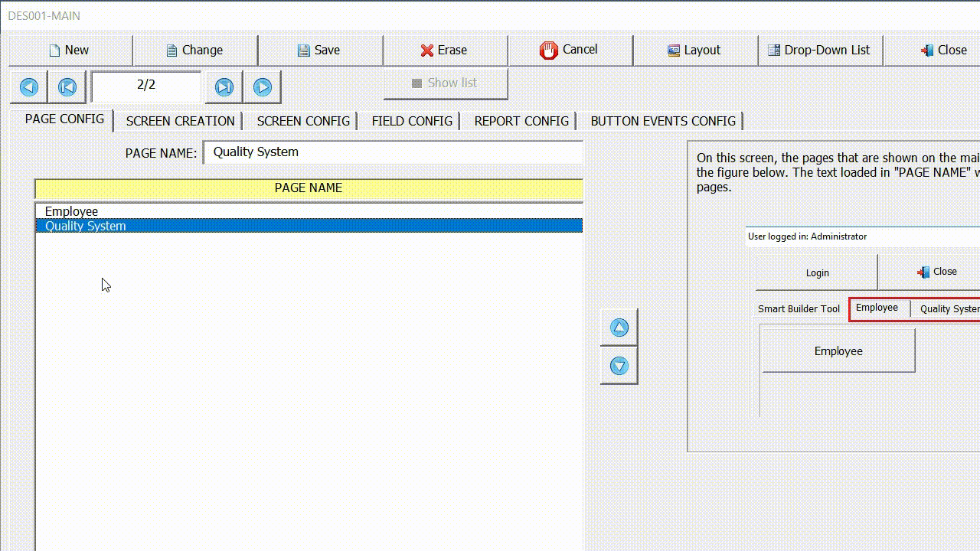The width and height of the screenshot is (980, 551).
Task: Open the FIELD CONFIG tab
Action: (410, 121)
